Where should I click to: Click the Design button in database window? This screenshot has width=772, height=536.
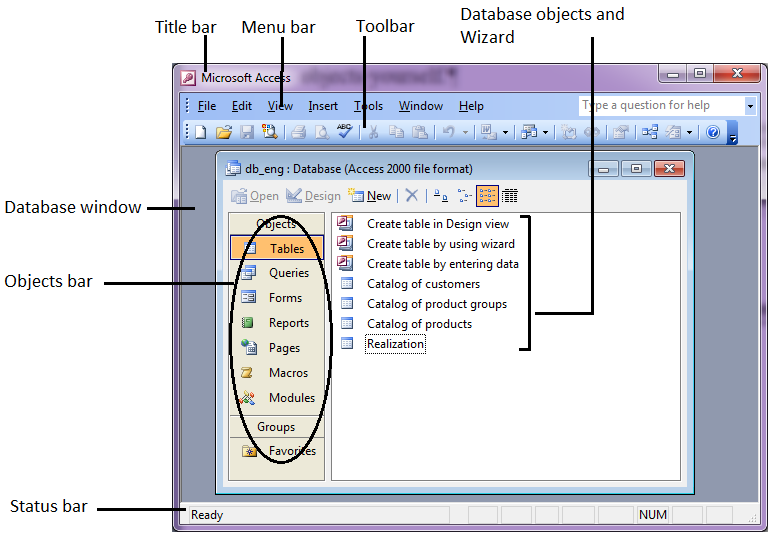click(x=313, y=196)
